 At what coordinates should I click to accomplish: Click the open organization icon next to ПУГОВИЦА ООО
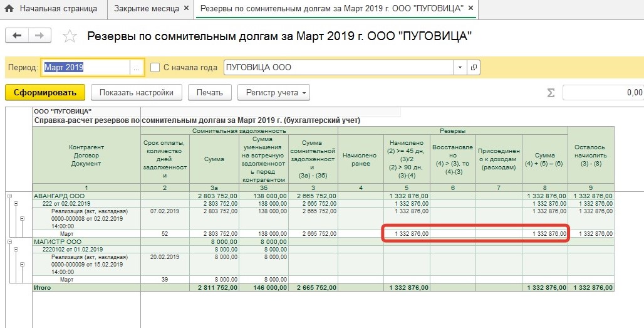474,68
